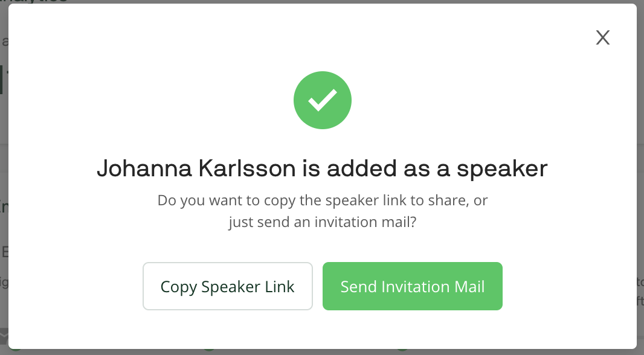Click the partially hidden Analytics title behind dialog
The image size is (644, 355).
coord(34,2)
